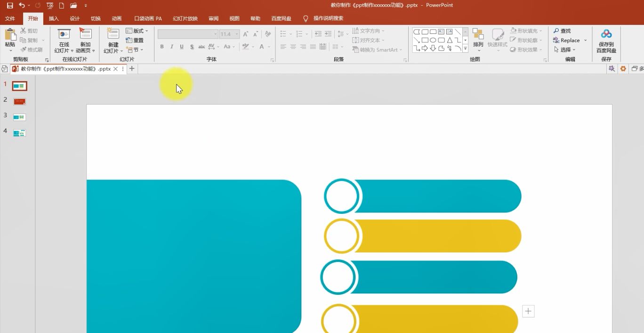Create a new blank file from quick access
This screenshot has height=333, width=644.
(x=61, y=6)
